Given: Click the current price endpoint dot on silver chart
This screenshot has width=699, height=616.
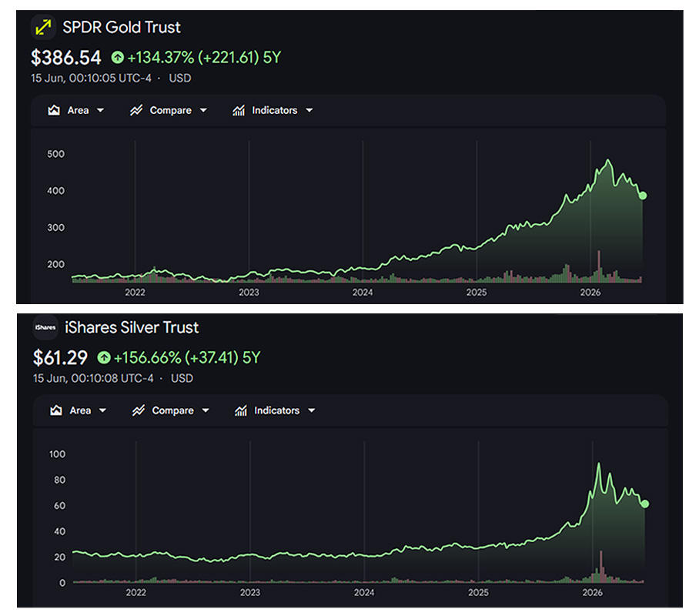Looking at the screenshot, I should [645, 504].
